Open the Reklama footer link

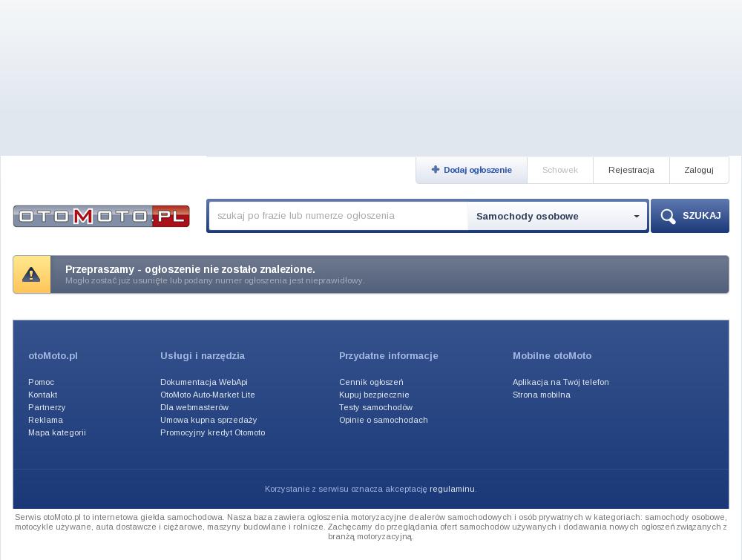45,420
